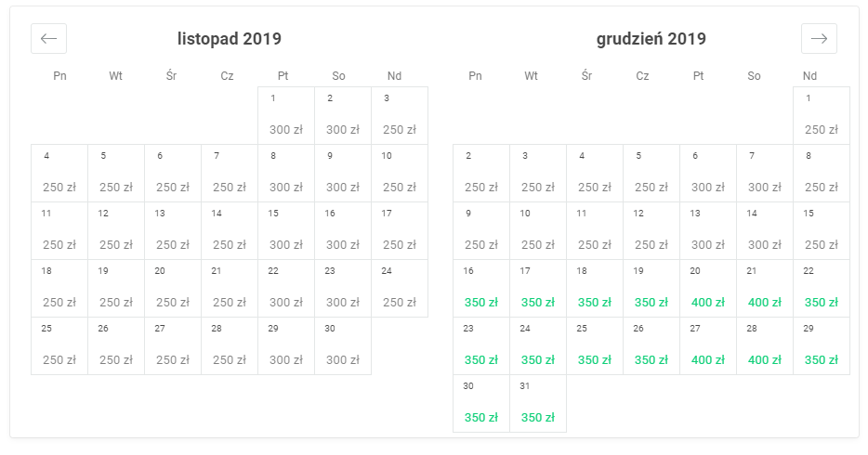
Task: Select November 3 priced 250 zł
Action: click(400, 116)
